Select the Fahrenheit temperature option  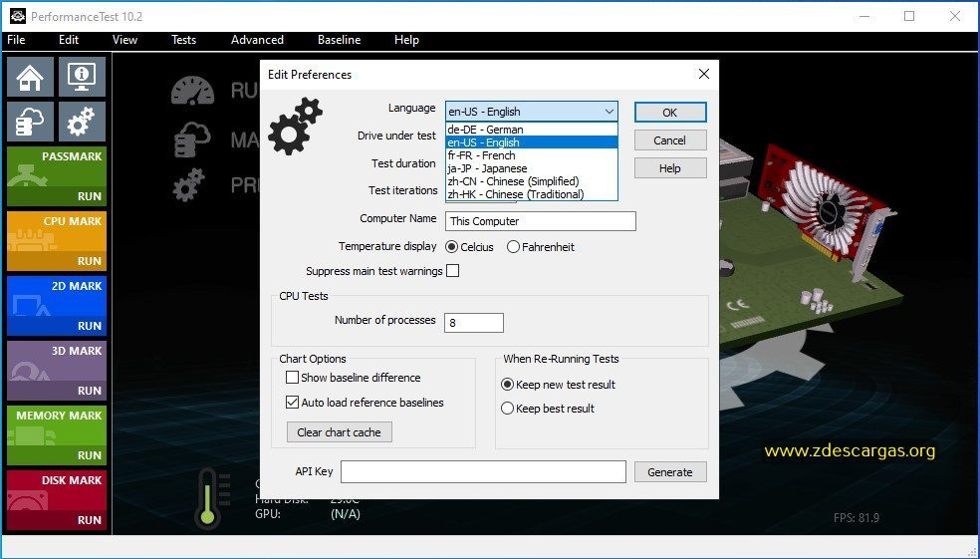(x=513, y=247)
